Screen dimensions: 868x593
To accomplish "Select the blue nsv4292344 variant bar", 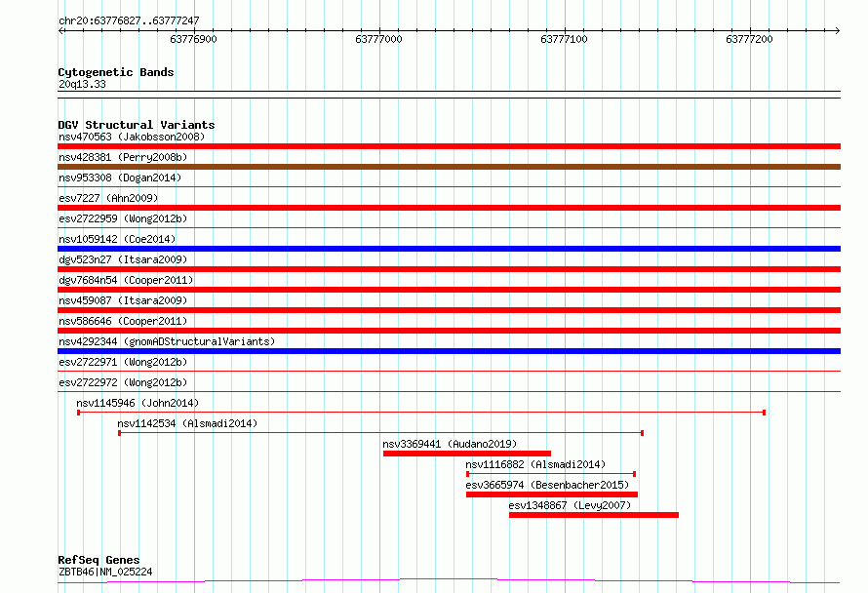I will click(449, 351).
